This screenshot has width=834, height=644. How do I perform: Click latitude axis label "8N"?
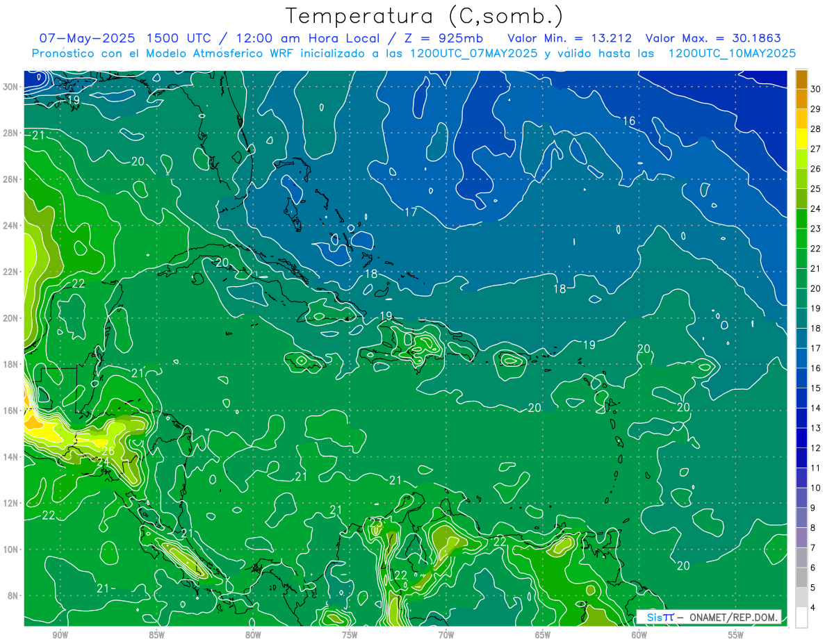point(13,596)
